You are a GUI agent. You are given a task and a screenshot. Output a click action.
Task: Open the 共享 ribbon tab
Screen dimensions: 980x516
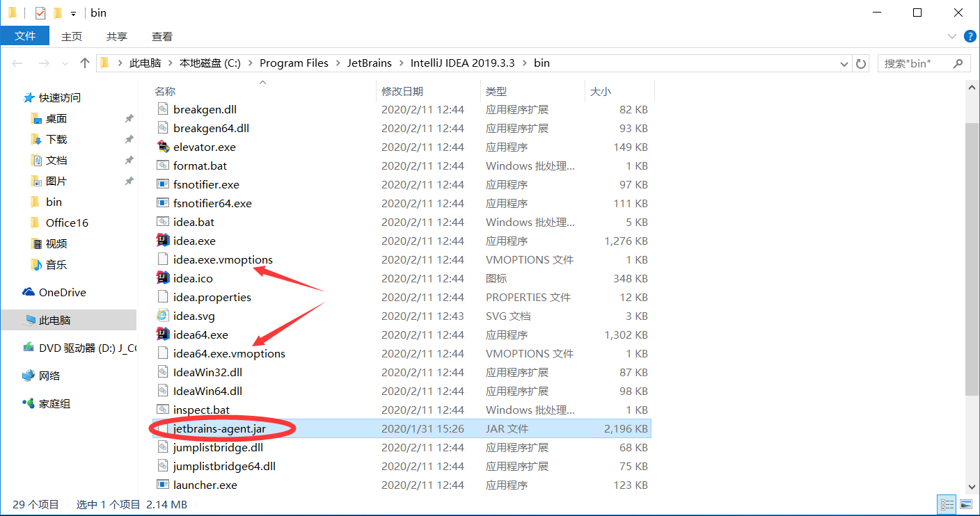[117, 36]
